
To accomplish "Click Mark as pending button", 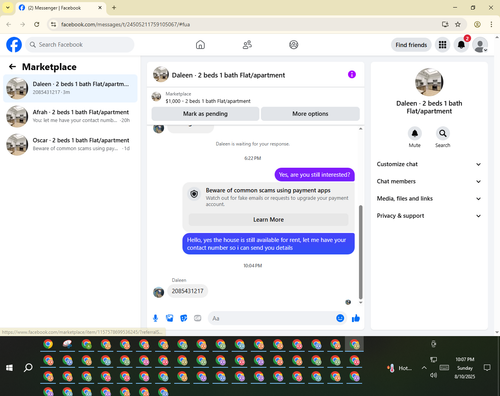I will tap(205, 114).
